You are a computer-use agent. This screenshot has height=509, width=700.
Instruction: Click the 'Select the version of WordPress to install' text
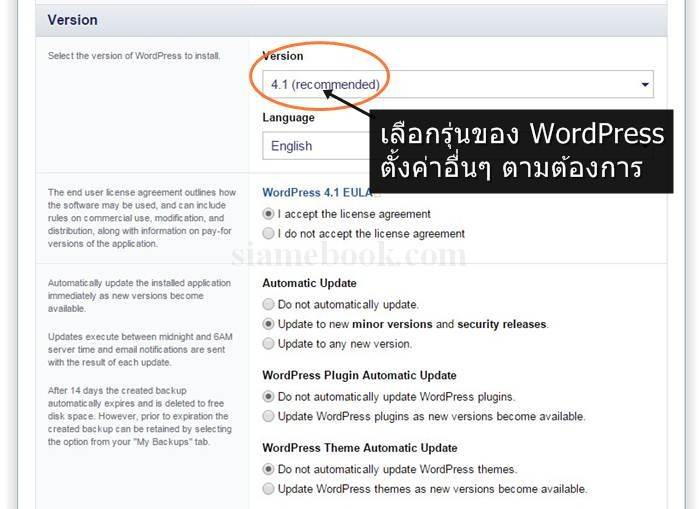click(134, 56)
